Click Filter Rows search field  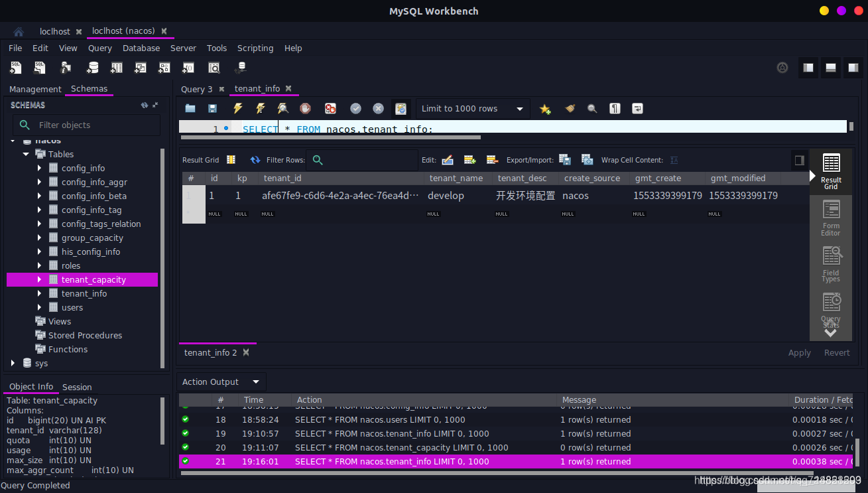[363, 160]
